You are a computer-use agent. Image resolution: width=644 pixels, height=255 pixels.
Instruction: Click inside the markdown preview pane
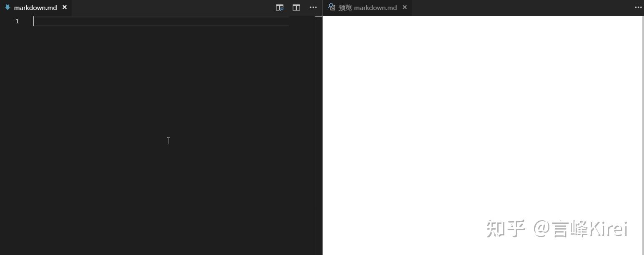click(x=479, y=125)
